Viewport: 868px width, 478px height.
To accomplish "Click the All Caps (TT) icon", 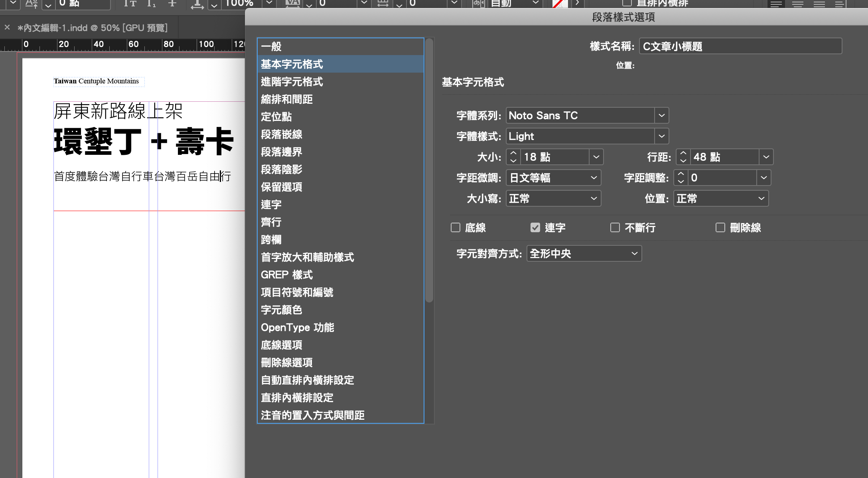I will click(x=130, y=4).
